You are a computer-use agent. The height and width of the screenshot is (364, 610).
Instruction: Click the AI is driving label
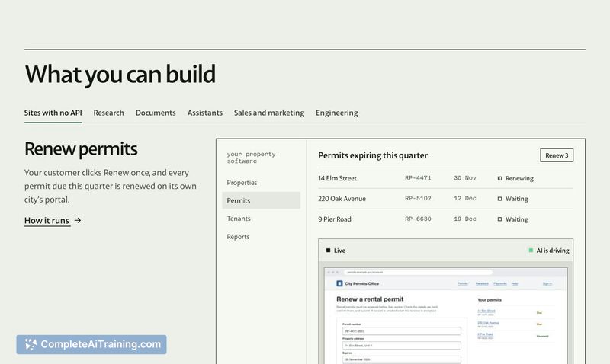(552, 251)
